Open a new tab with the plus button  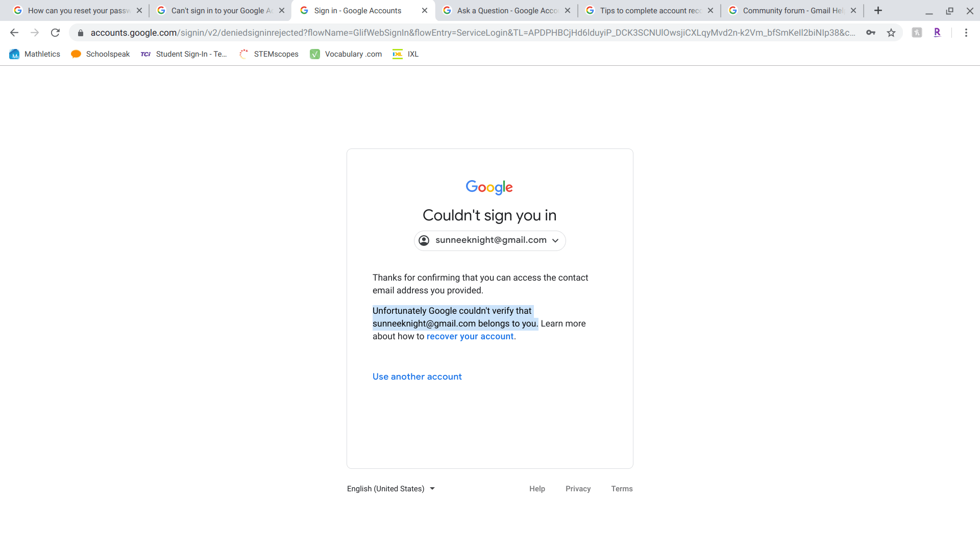coord(878,11)
